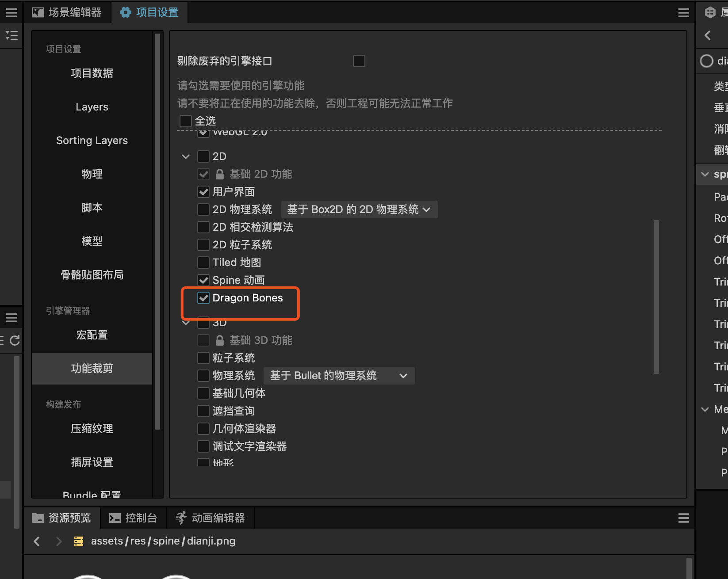
Task: Click the inspector panel cube icon
Action: coord(710,12)
